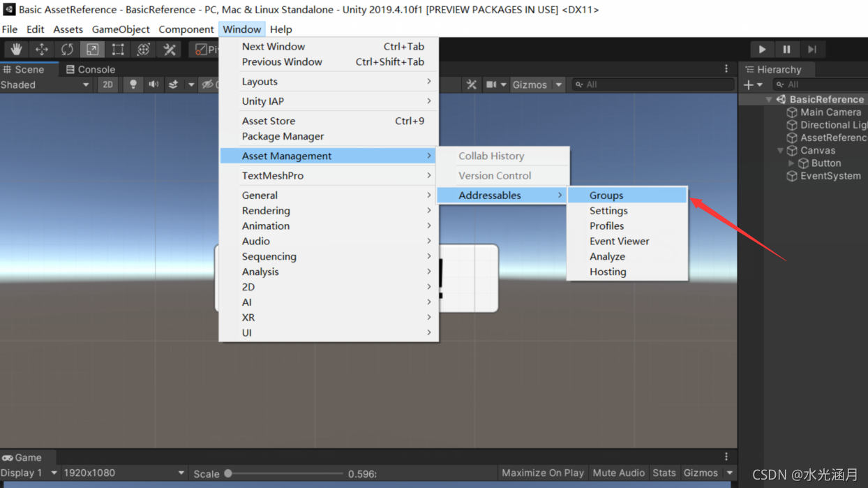Start Play mode with the Play button

pyautogui.click(x=762, y=50)
